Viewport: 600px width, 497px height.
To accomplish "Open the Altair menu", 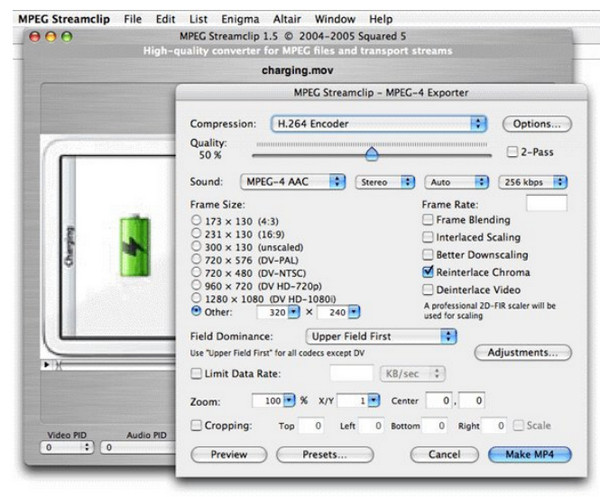I will (287, 19).
